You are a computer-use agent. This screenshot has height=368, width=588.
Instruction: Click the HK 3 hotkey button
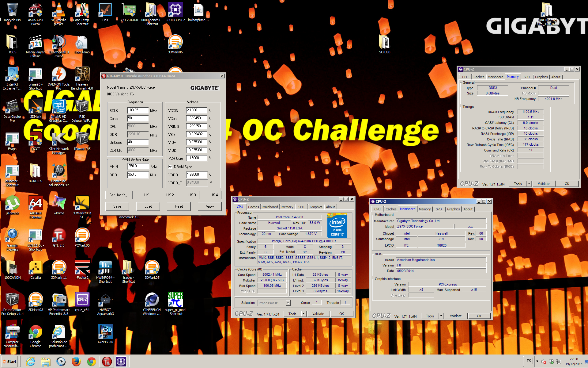coord(192,195)
